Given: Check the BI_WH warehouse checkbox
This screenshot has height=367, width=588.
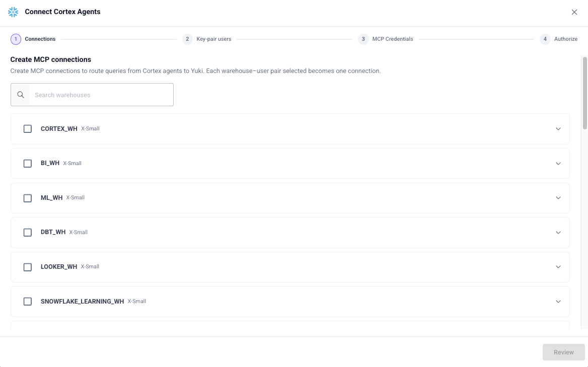Looking at the screenshot, I should pyautogui.click(x=27, y=164).
